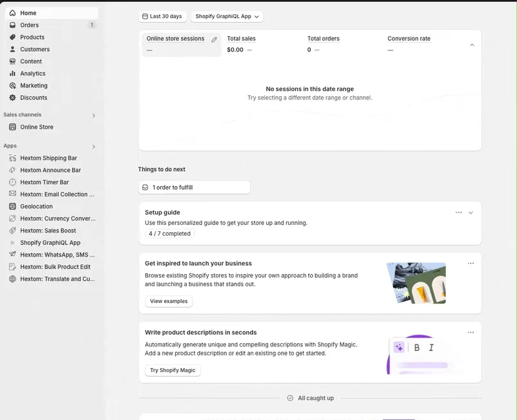Click the Geolocation globe icon
Screen dimensions: 517x420
(12, 206)
